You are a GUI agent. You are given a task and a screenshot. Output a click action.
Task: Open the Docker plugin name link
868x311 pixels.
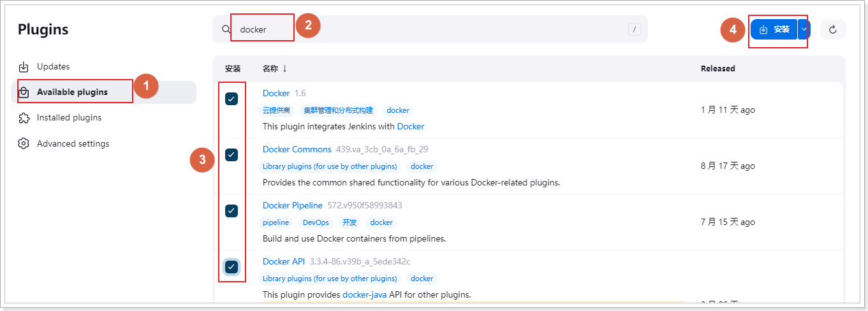coord(276,93)
